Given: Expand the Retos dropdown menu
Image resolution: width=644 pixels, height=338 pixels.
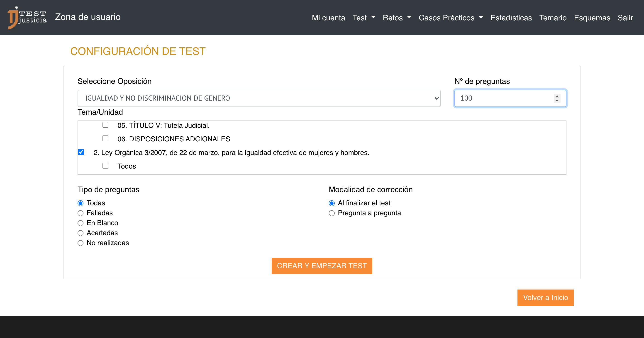Looking at the screenshot, I should coord(397,18).
